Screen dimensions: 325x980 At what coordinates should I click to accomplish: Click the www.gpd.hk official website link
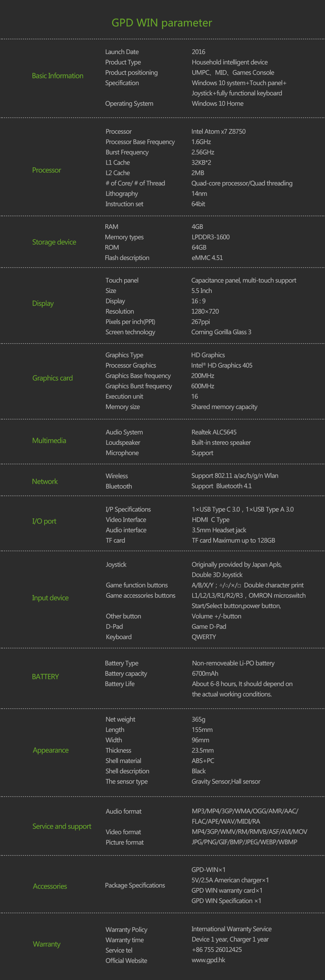(208, 960)
